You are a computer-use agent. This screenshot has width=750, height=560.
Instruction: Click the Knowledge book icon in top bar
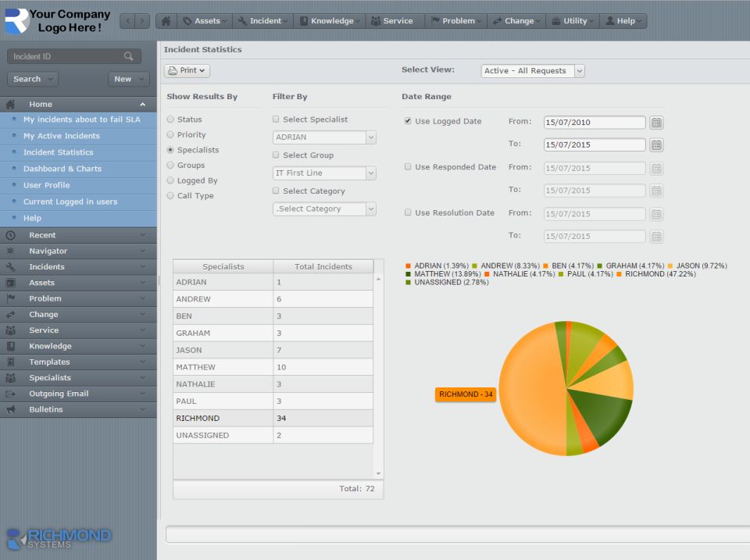[304, 20]
